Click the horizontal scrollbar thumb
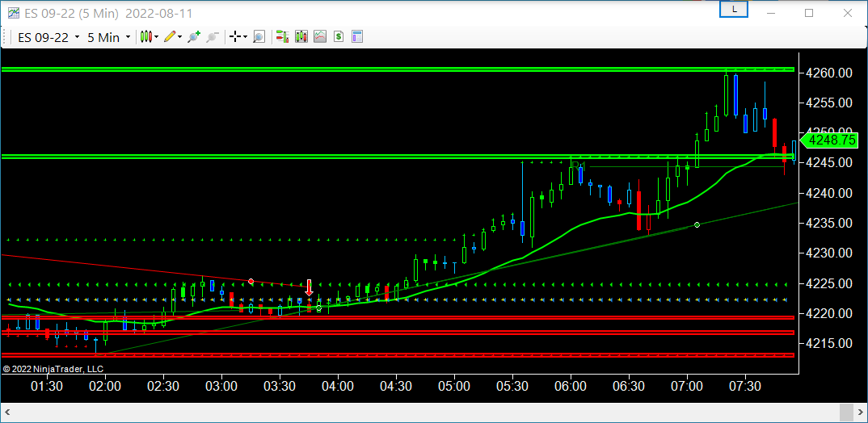Viewport: 868px width, 423px height. point(845,412)
